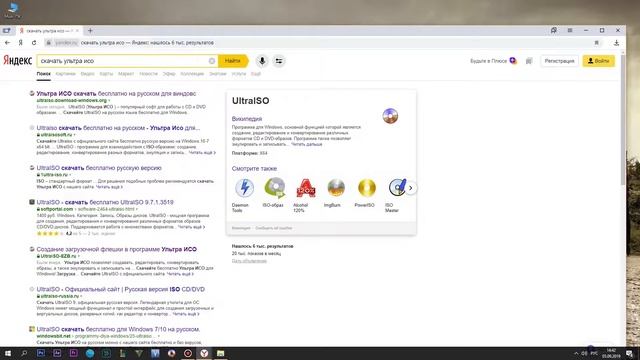Screen dimensions: 640x360
Task: Open the ISO Master related icon
Action: coord(396,188)
